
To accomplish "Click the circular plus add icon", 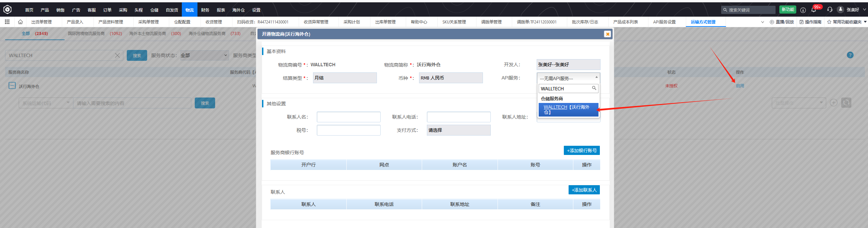I will coord(834,103).
